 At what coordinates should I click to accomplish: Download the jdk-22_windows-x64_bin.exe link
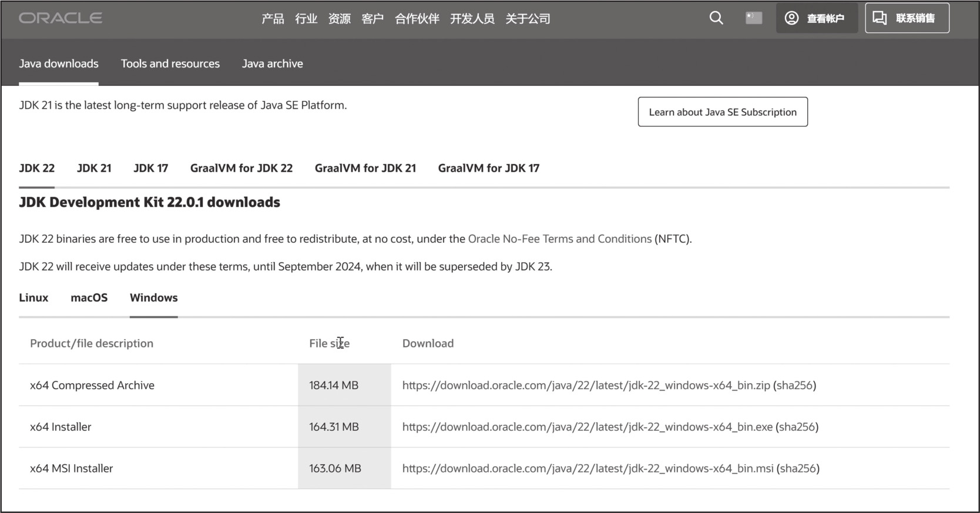click(x=588, y=427)
